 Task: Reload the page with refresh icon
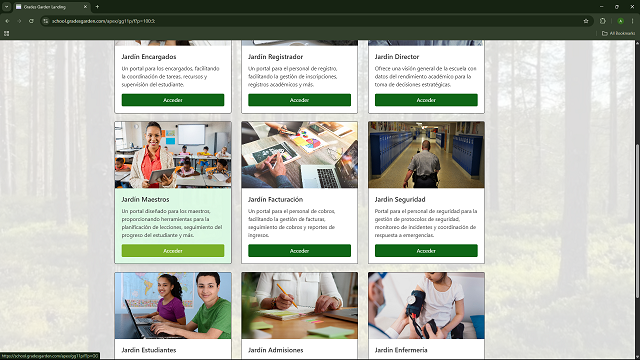pos(31,21)
